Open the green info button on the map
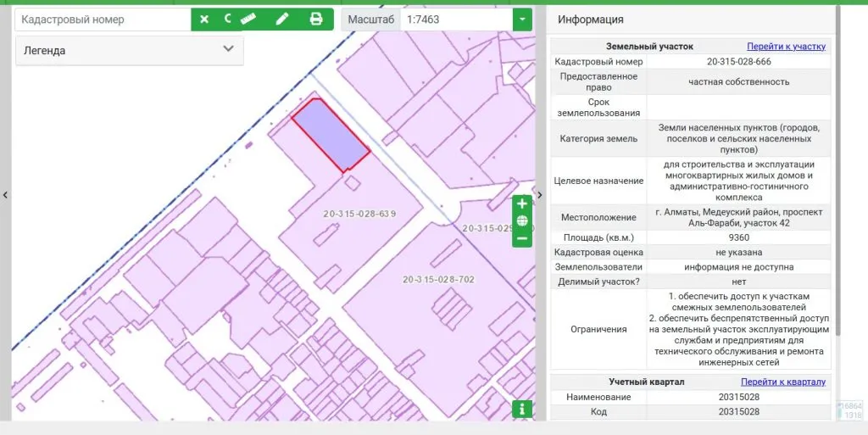 pyautogui.click(x=522, y=410)
